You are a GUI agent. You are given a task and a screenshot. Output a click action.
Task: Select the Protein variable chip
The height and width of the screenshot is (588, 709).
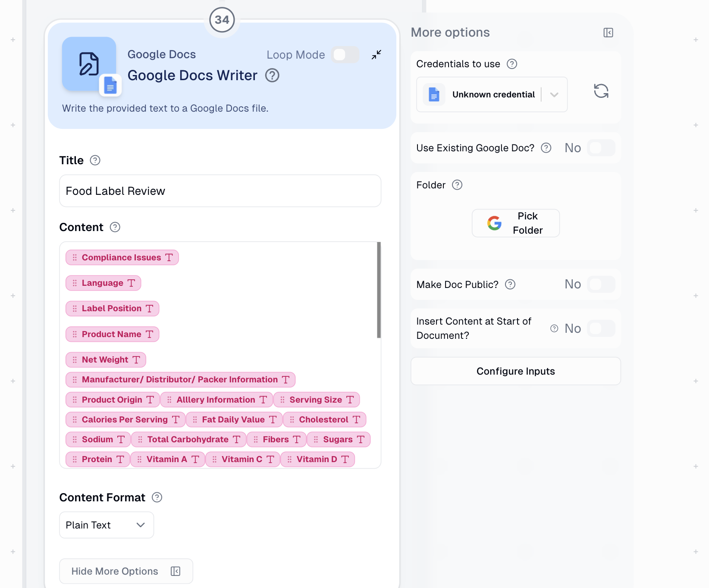pos(98,459)
